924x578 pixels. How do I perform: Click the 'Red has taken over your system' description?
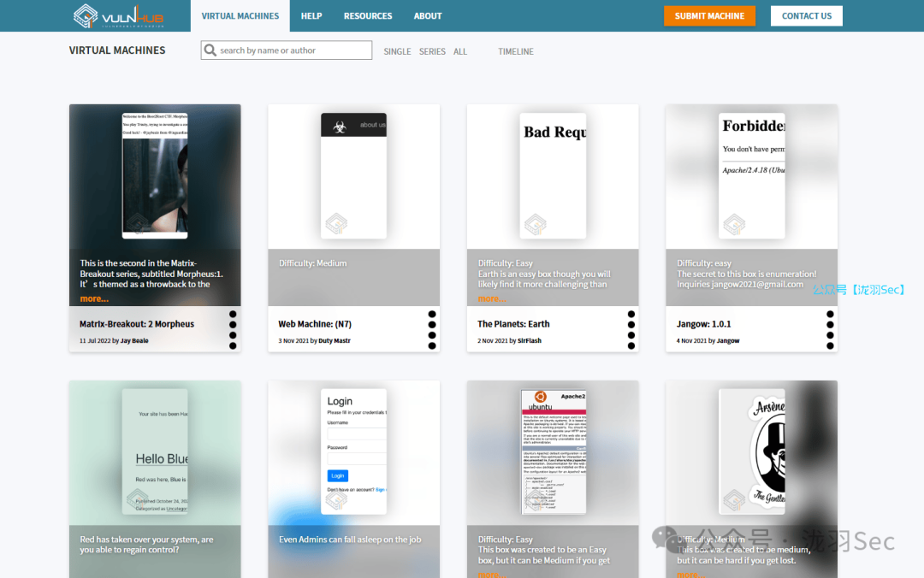coord(147,545)
